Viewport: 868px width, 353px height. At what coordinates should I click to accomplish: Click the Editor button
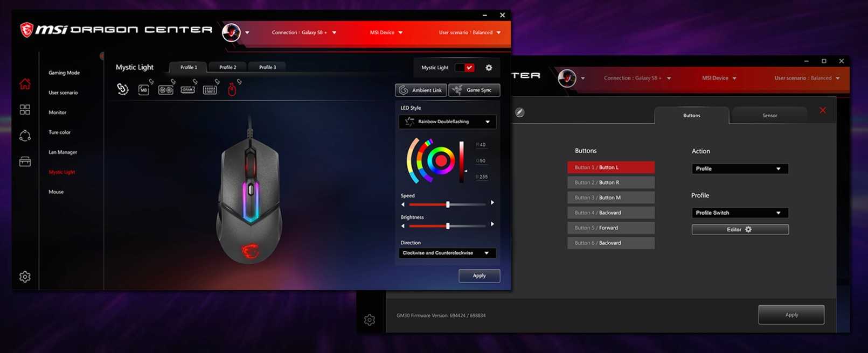point(739,230)
